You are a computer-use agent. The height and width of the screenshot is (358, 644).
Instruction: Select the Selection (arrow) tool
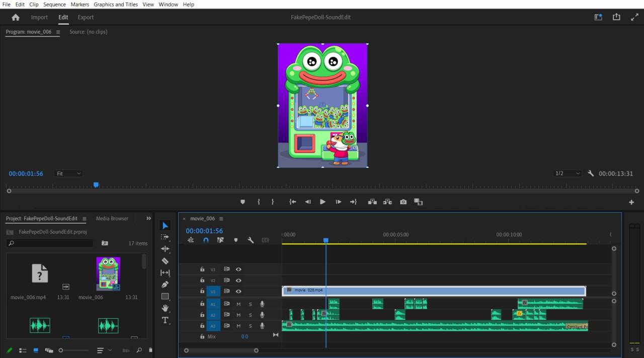pos(165,225)
